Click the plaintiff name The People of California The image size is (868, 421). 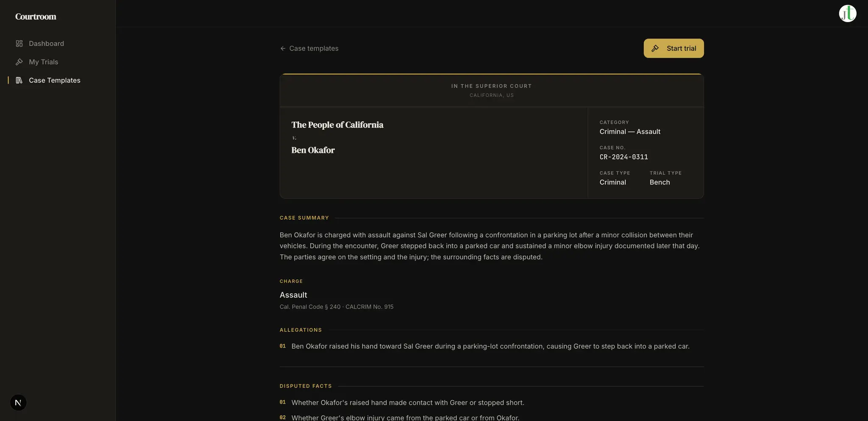coord(337,125)
